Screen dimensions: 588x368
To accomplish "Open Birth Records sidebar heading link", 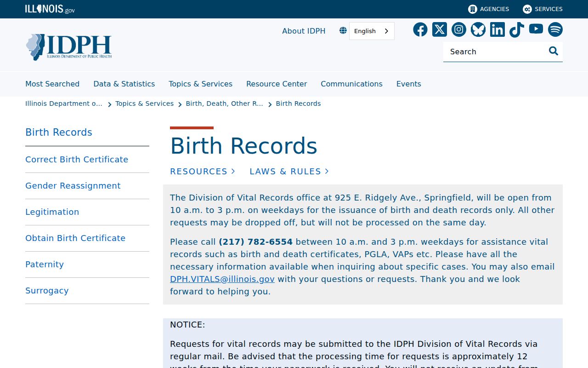I will 59,132.
